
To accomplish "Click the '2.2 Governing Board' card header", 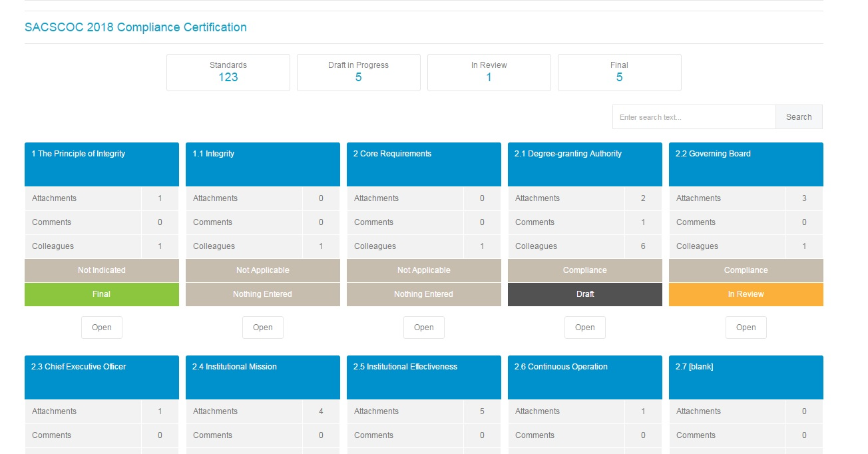I will [746, 164].
